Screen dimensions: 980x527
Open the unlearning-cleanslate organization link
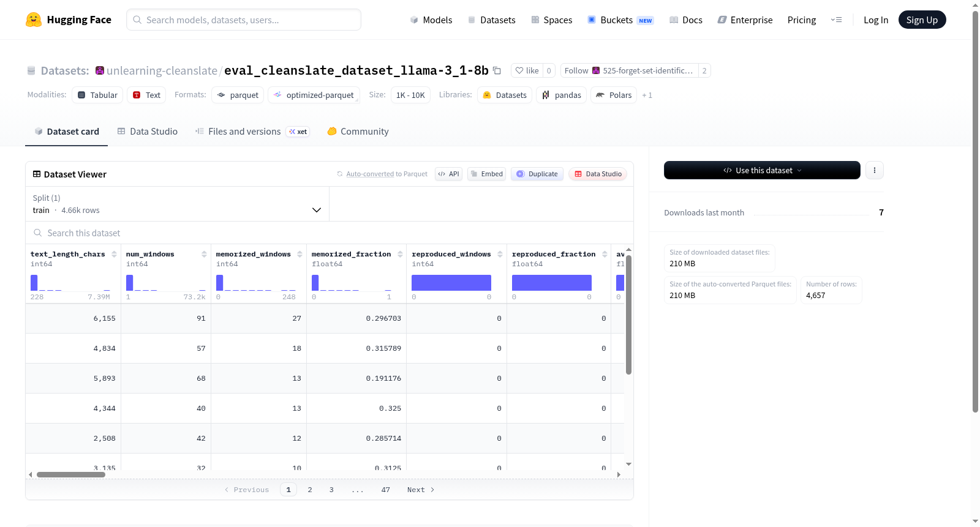coord(162,70)
